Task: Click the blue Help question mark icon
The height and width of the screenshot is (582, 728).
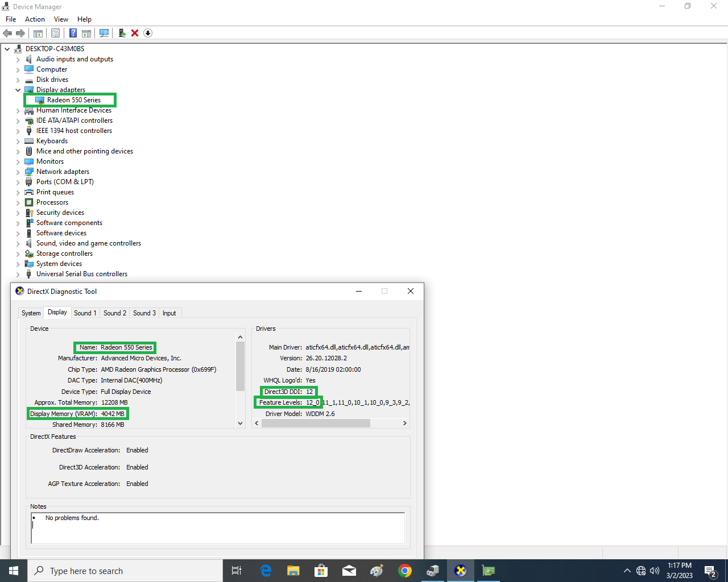Action: coord(73,33)
